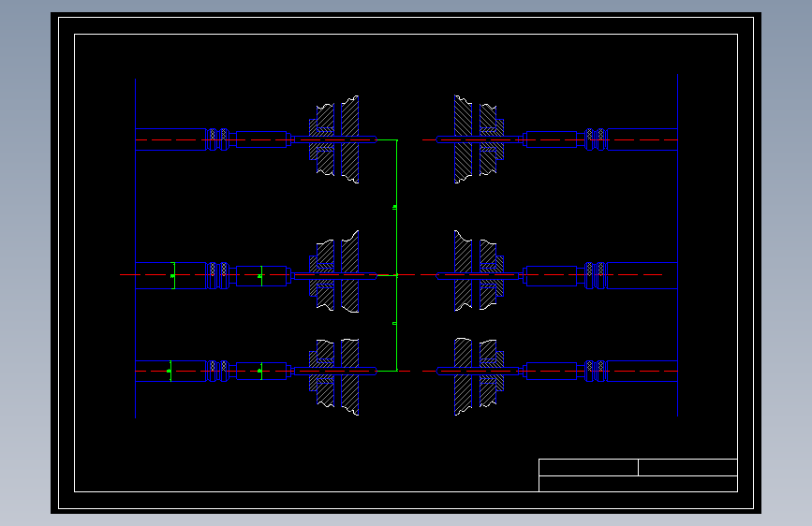This screenshot has width=812, height=526.
Task: Select the hatched flange section at top-left center
Action: pos(335,139)
